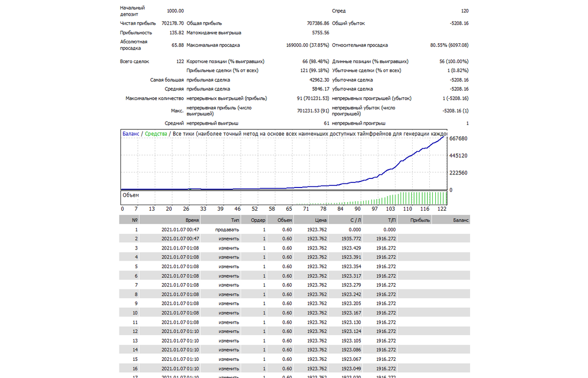Click the 'Объем' volume chart label
588x378 pixels.
tap(130, 196)
